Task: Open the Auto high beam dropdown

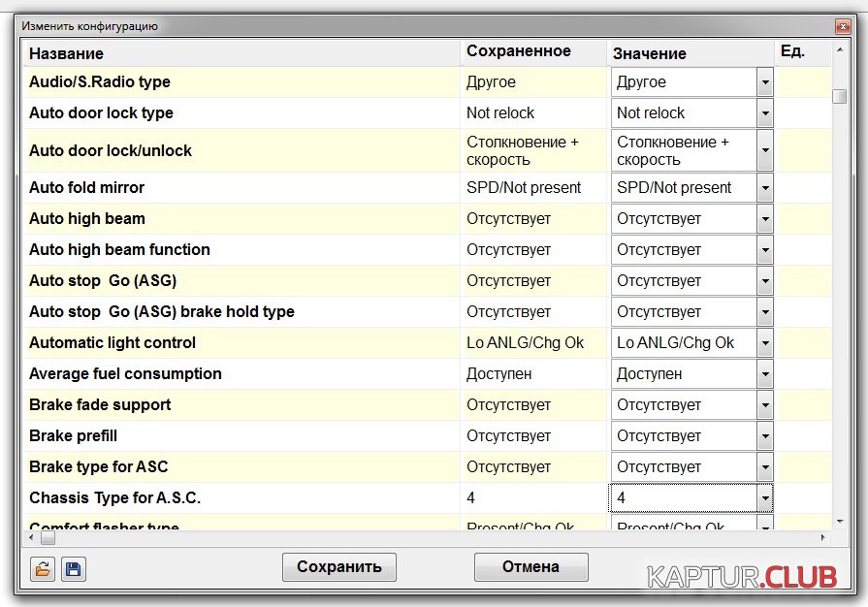Action: (764, 219)
